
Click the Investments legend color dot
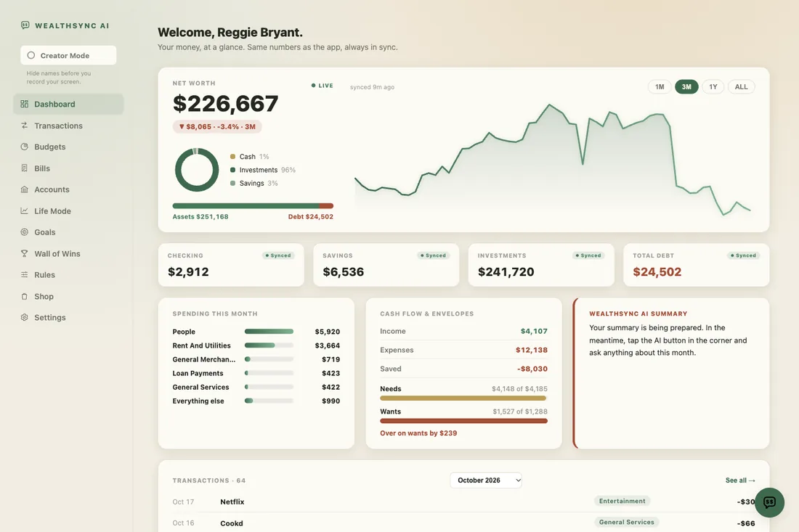(233, 170)
